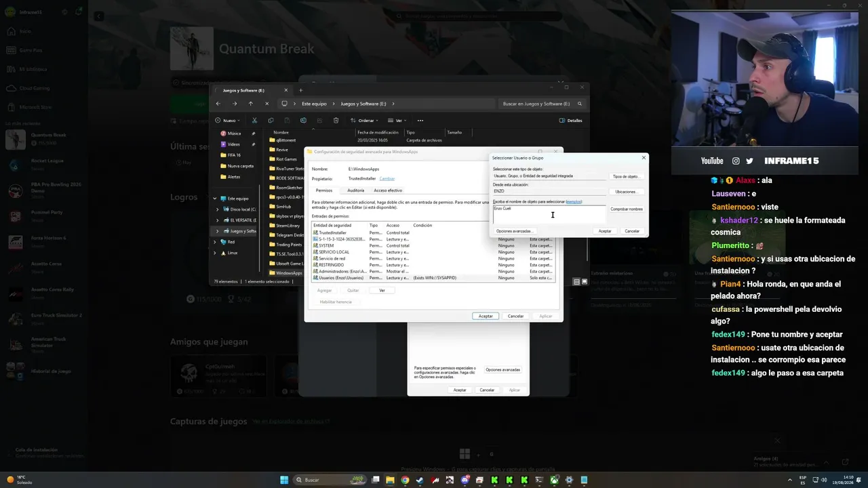The width and height of the screenshot is (868, 488).
Task: Expand the Disco local (C:) node
Action: point(218,209)
